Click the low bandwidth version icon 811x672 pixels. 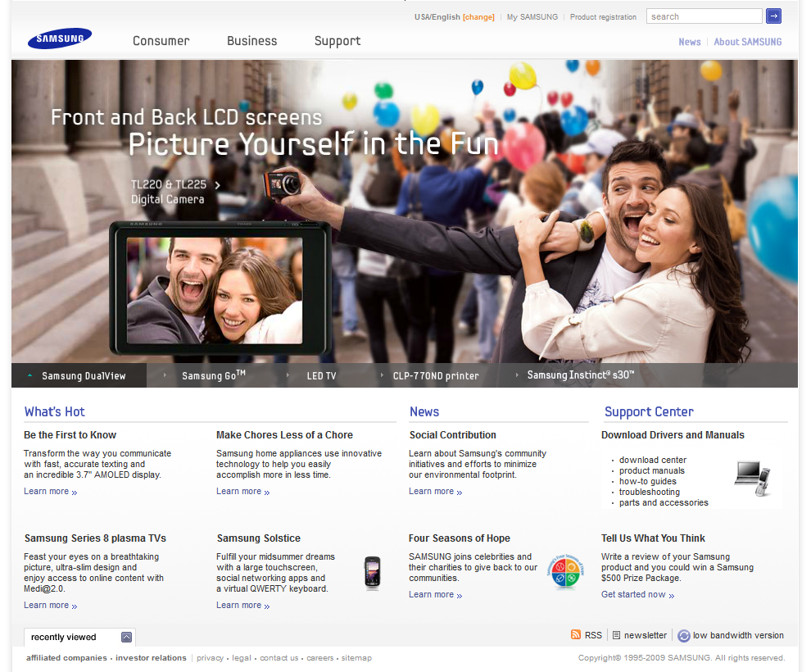coord(683,636)
